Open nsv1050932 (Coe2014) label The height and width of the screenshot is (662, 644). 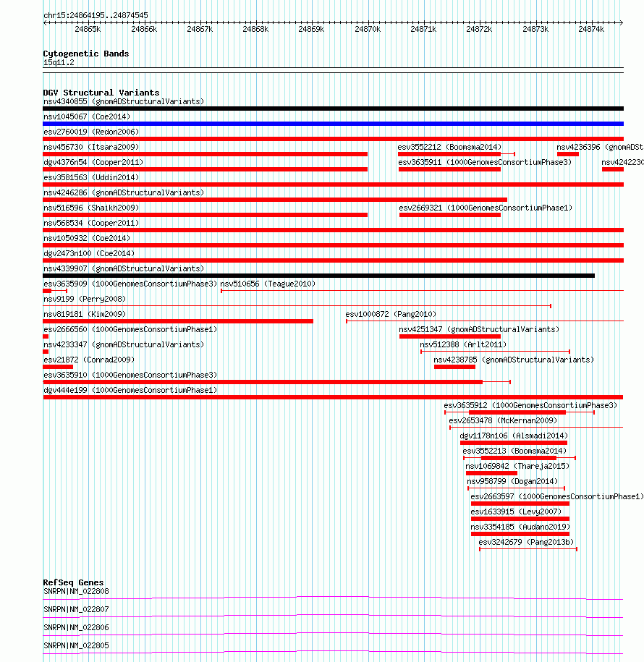87,238
